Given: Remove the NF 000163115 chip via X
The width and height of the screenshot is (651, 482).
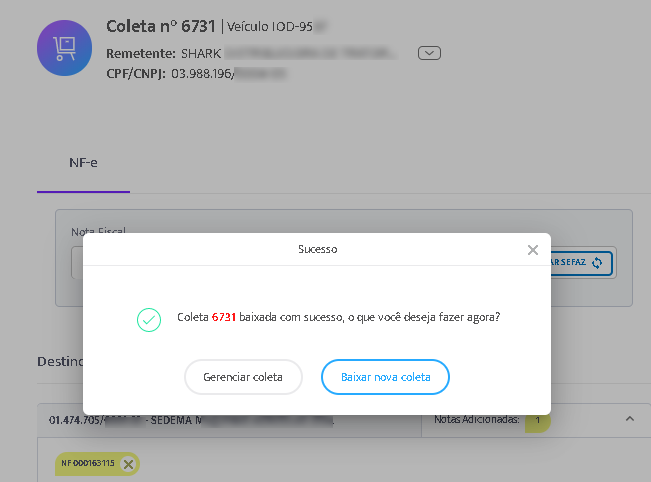Looking at the screenshot, I should pos(129,464).
